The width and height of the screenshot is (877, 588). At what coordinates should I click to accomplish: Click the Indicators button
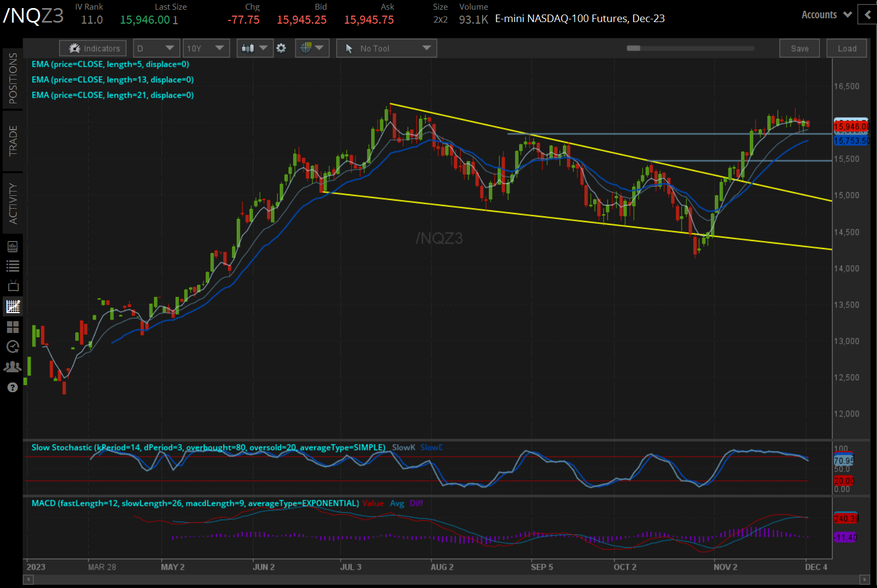pos(94,48)
